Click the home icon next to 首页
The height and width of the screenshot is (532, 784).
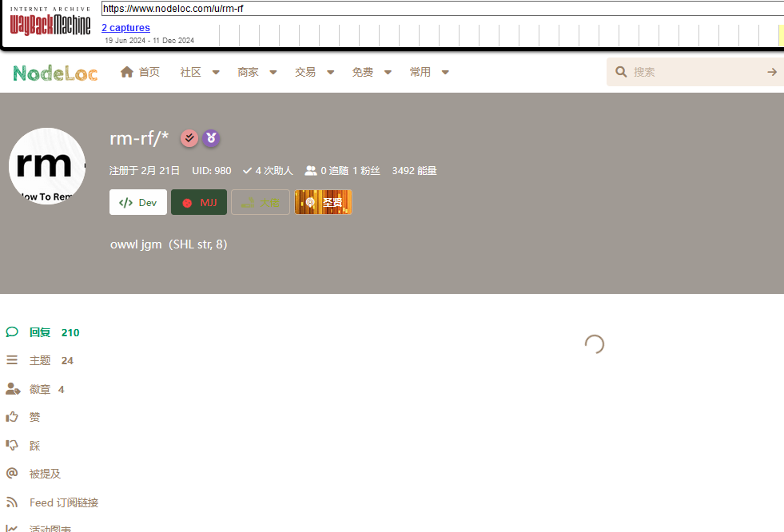[126, 72]
